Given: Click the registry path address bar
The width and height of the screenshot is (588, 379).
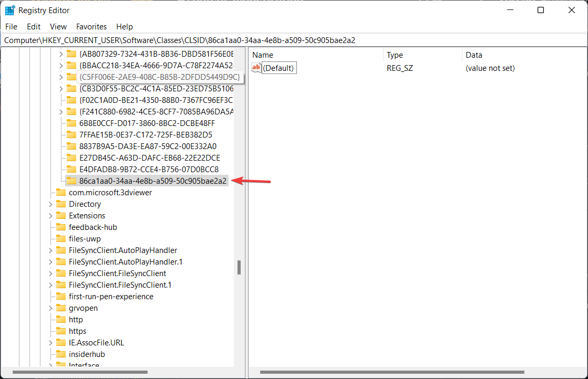Looking at the screenshot, I should (294, 40).
